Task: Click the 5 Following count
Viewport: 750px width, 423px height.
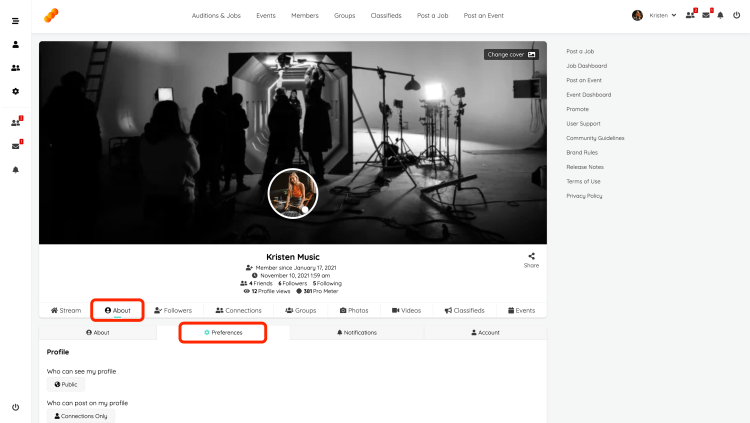Action: click(327, 283)
